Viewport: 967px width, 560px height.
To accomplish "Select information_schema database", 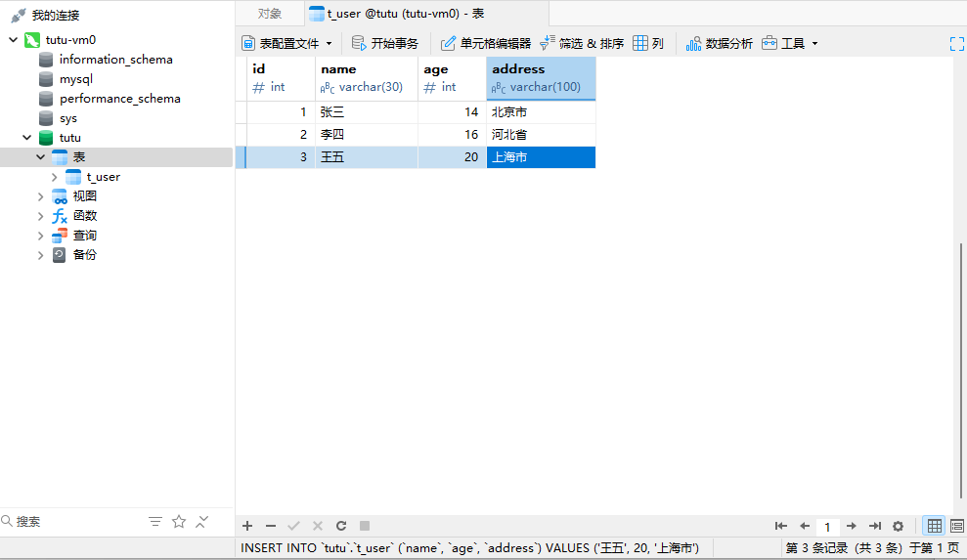I will coord(116,60).
